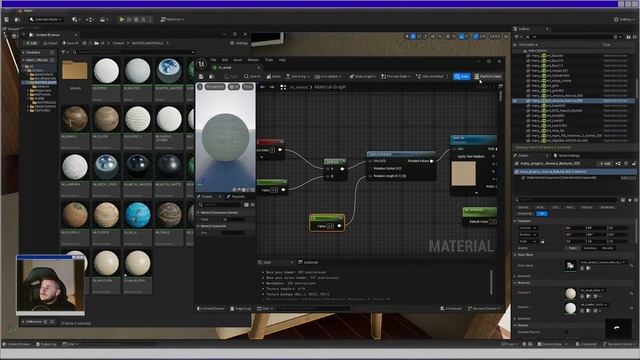Screen dimensions: 640x360
Task: Click Search in the Material Editor toolbar
Action: [x=252, y=76]
